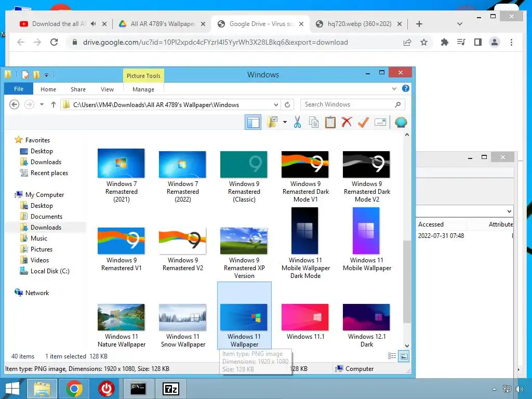Open new tab with plus button
Screen dimensions: 532x399
(x=419, y=24)
